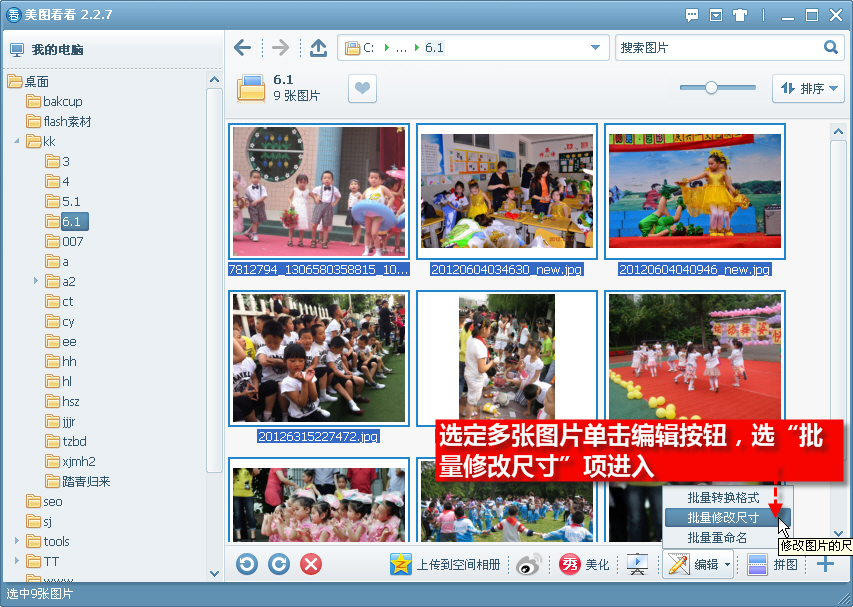
Task: Click 上传到空间相册 button text
Action: 458,565
